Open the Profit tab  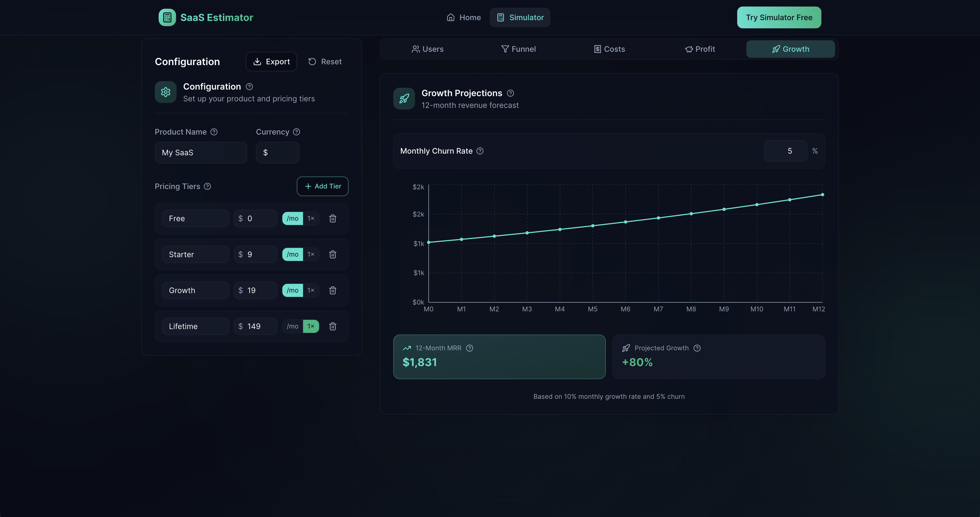(700, 49)
